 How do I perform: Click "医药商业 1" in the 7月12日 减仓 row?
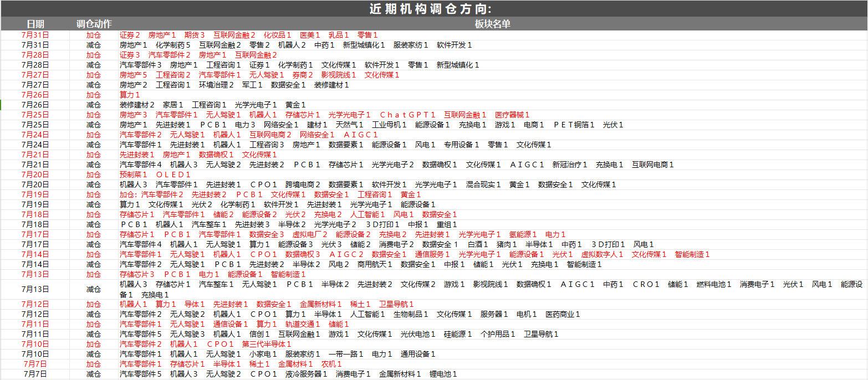pos(563,314)
